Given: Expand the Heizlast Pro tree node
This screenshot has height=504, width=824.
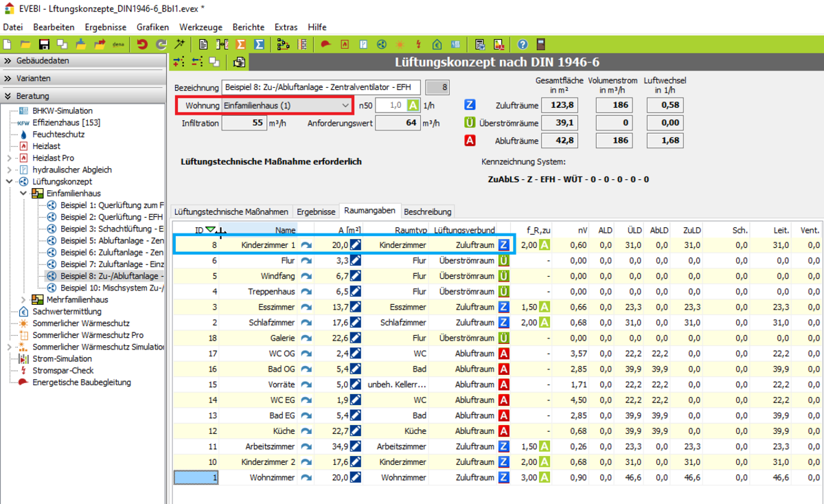Looking at the screenshot, I should [9, 158].
